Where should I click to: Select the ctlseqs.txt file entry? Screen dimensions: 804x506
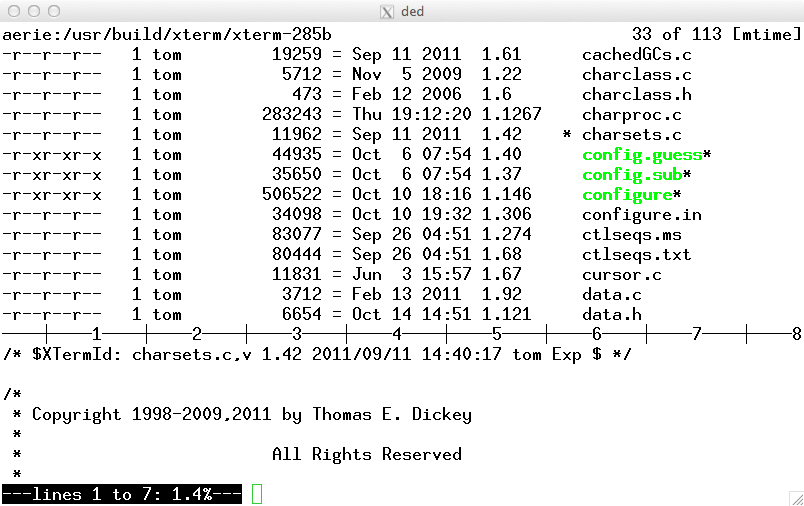(x=636, y=255)
